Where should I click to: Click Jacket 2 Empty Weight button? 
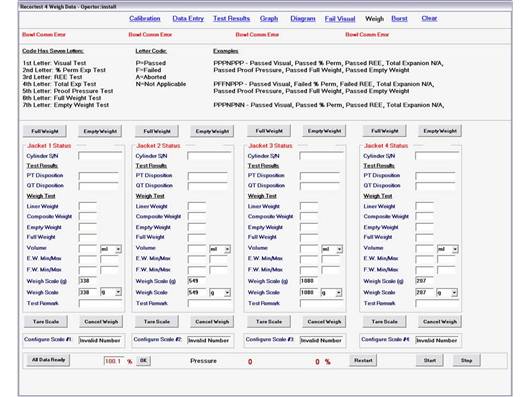click(212, 131)
